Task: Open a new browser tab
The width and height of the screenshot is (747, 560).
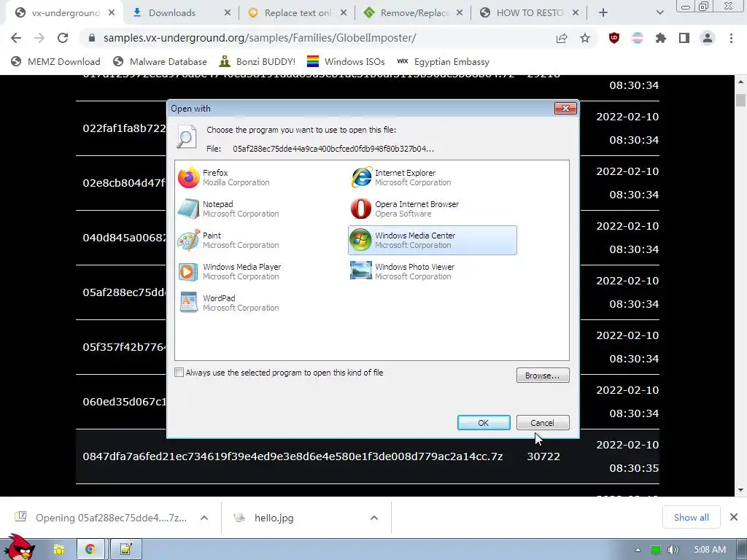Action: [x=603, y=13]
